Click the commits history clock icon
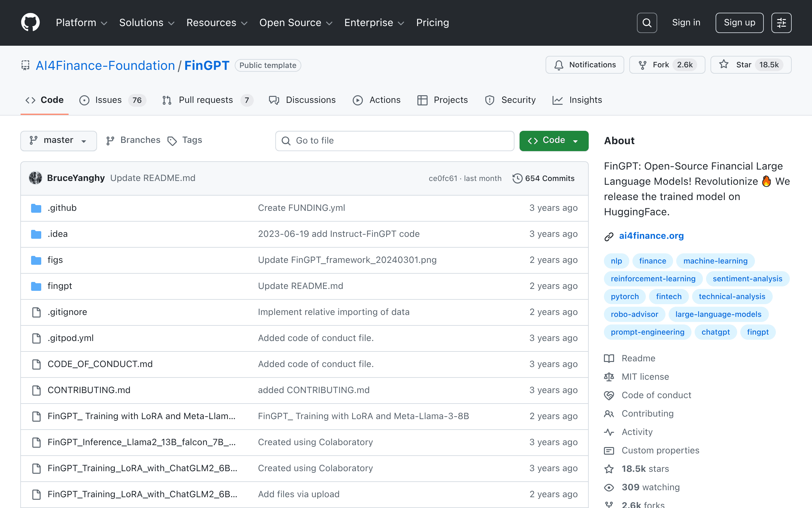This screenshot has width=812, height=508. point(517,178)
